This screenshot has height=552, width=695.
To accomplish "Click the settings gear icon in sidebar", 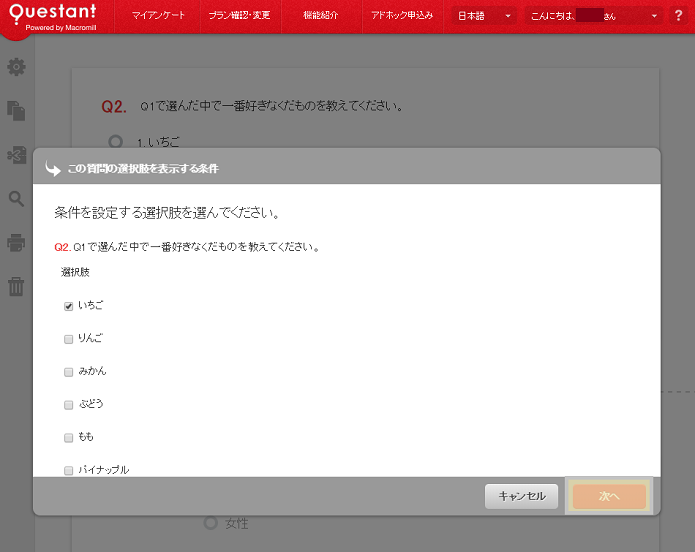I will [x=16, y=67].
